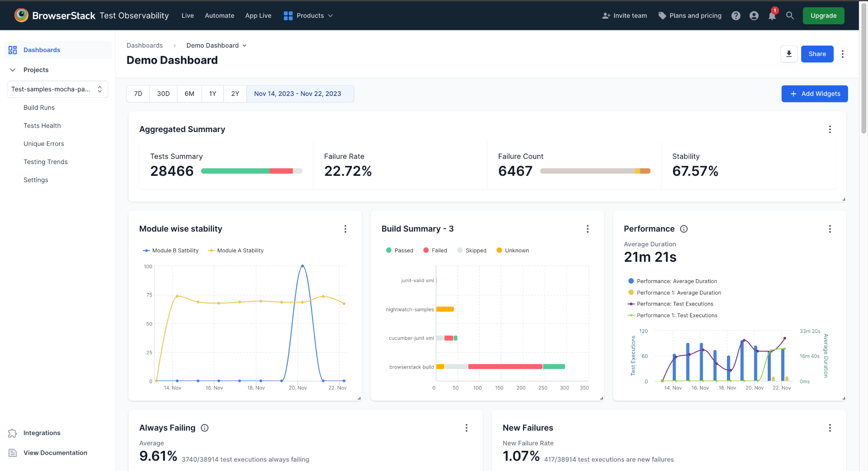Click the Tests Summary progress bar
Viewport: 868px width, 471px height.
(251, 171)
